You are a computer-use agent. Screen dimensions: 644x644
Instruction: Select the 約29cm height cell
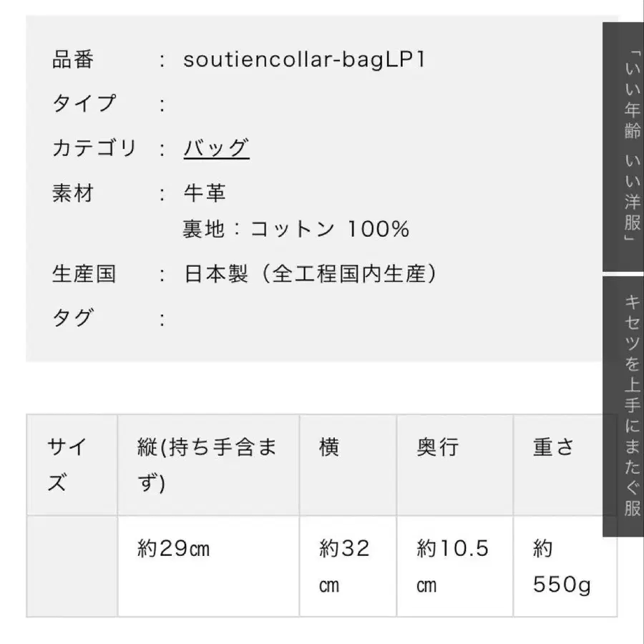coord(174,550)
